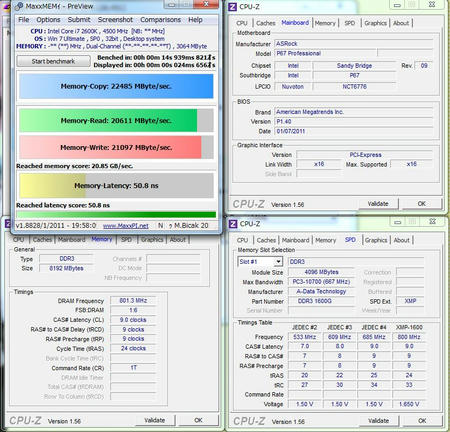Close the MaxxMEM PreView window
Screen dimensions: 450x432
[x=206, y=4]
